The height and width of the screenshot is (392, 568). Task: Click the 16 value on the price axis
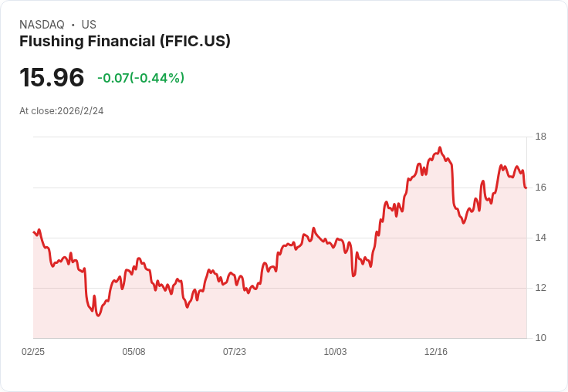tap(540, 188)
